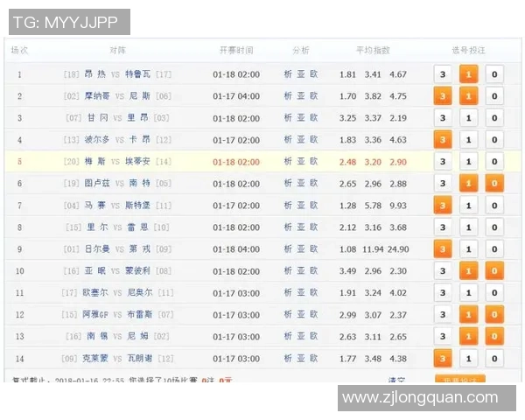
Task: Select the 1 pick for 波尔多 vs 卡昂
Action: coord(468,140)
